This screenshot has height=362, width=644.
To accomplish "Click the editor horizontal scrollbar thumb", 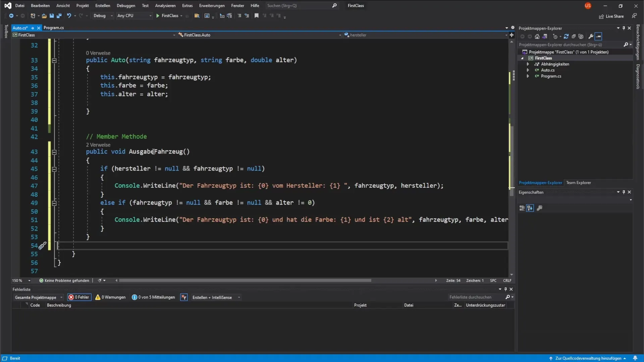I will pyautogui.click(x=245, y=281).
